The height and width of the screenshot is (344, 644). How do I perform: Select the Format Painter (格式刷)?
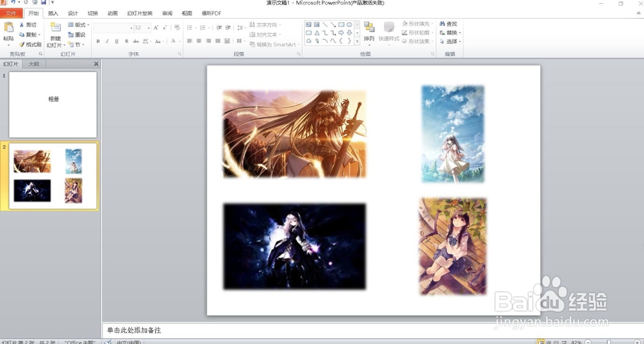[30, 44]
